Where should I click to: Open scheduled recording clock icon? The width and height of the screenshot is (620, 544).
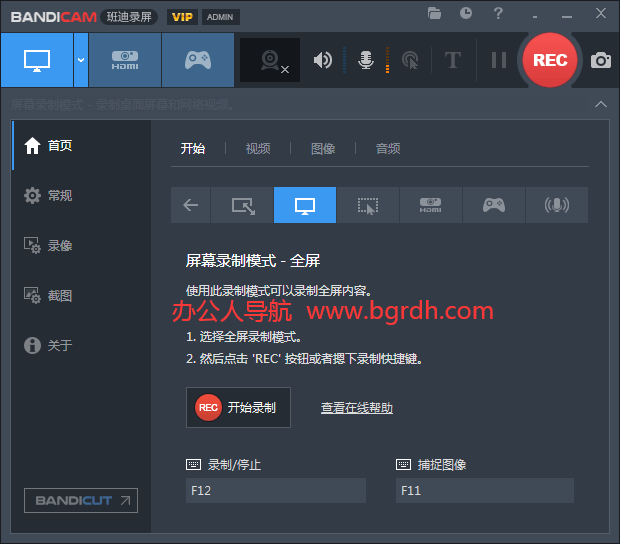pyautogui.click(x=466, y=13)
